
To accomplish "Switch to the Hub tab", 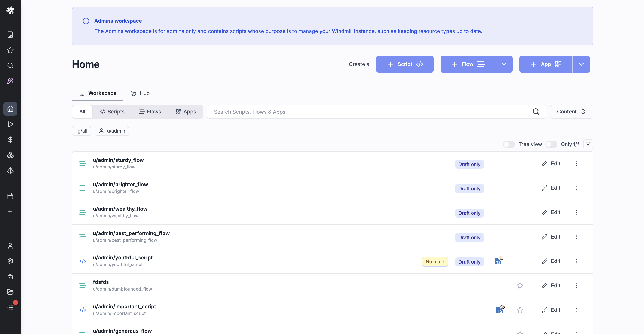I will pos(140,93).
